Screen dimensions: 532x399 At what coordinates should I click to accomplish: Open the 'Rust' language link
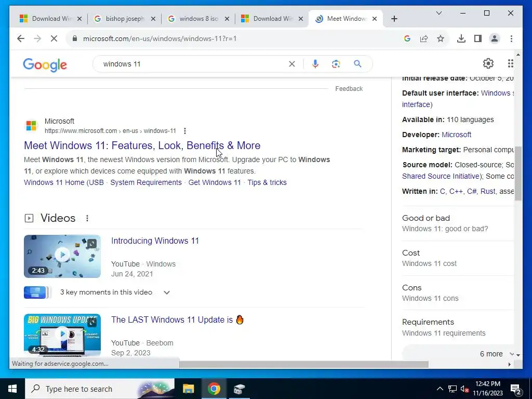pyautogui.click(x=488, y=191)
